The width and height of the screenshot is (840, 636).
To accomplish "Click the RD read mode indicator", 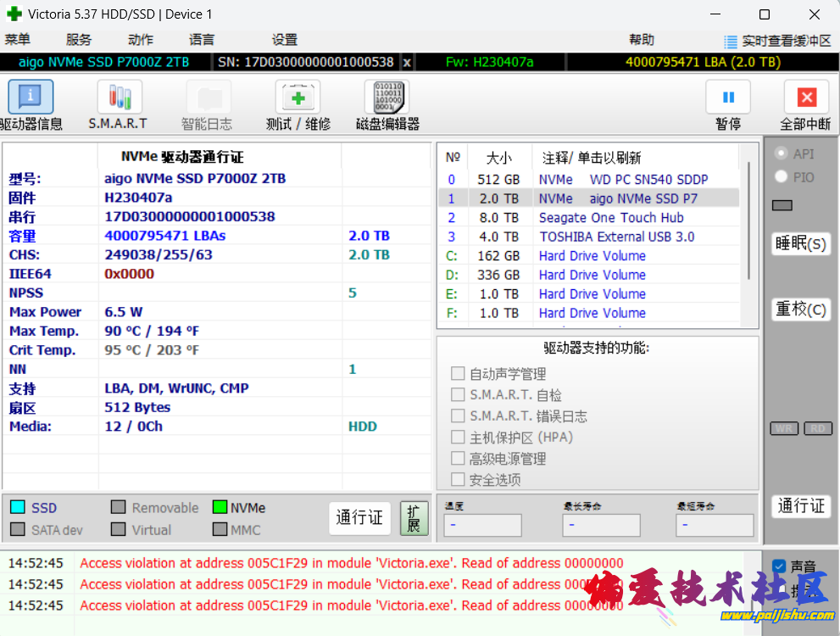I will click(817, 428).
